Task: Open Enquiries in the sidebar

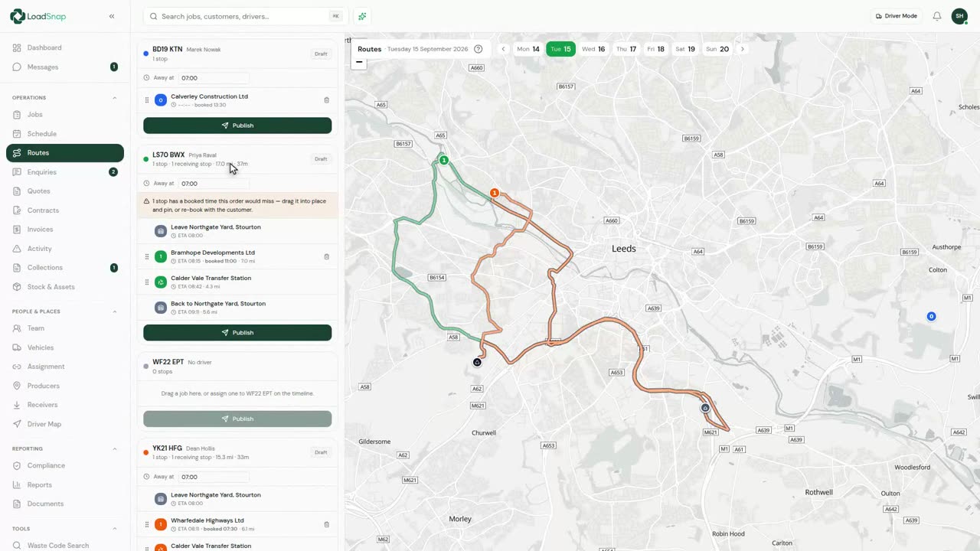Action: tap(64, 172)
